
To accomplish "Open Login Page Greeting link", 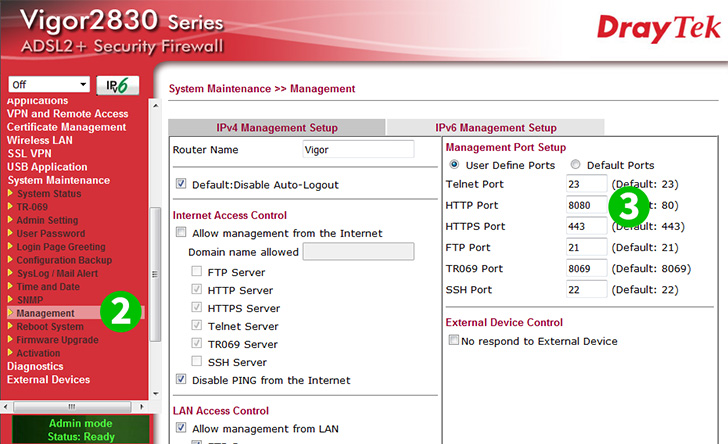I will [x=61, y=247].
